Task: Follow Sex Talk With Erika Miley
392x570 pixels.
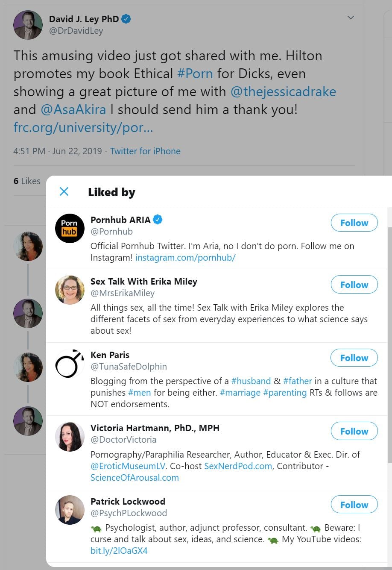Action: point(354,285)
